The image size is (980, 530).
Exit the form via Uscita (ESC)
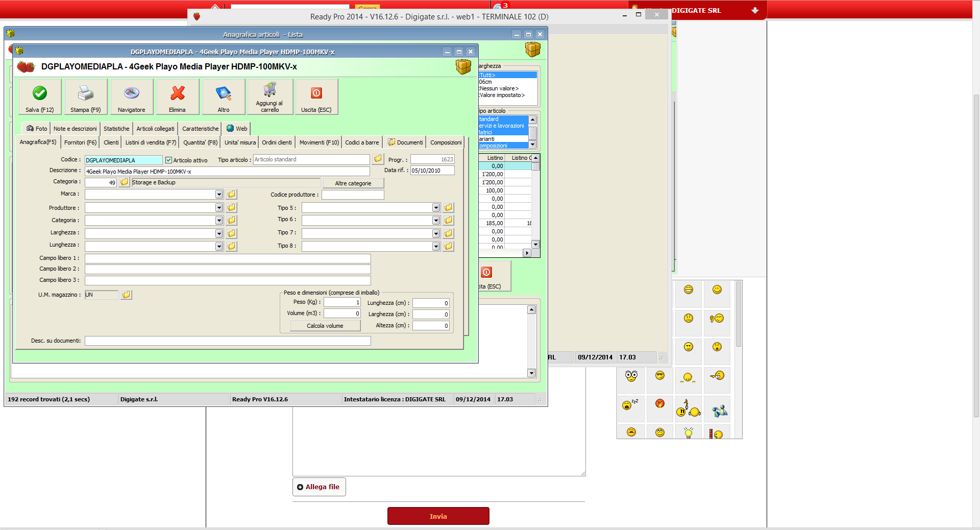pyautogui.click(x=316, y=93)
